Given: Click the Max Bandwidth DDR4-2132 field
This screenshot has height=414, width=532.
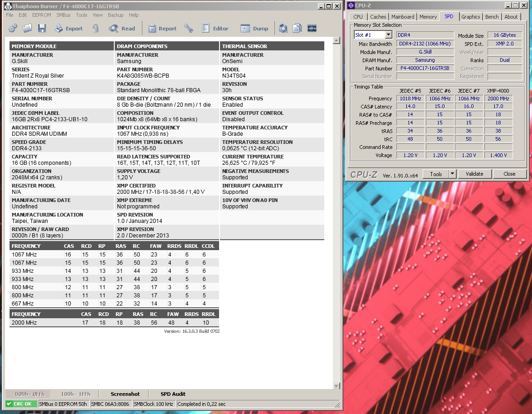Looking at the screenshot, I should pos(425,44).
